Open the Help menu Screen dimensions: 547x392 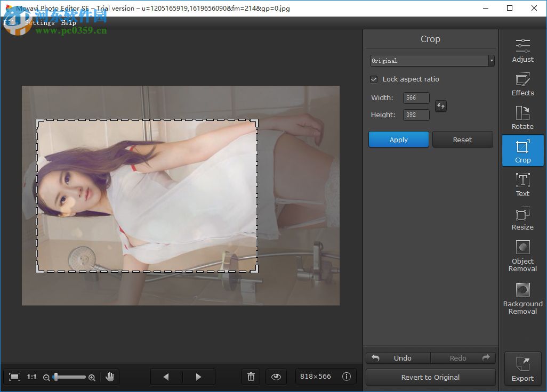pos(69,22)
